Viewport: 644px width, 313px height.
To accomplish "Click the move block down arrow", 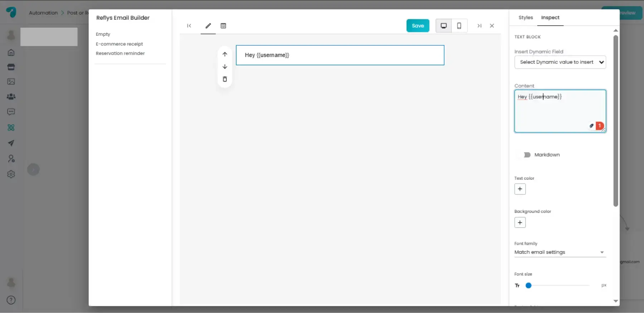I will pyautogui.click(x=225, y=67).
